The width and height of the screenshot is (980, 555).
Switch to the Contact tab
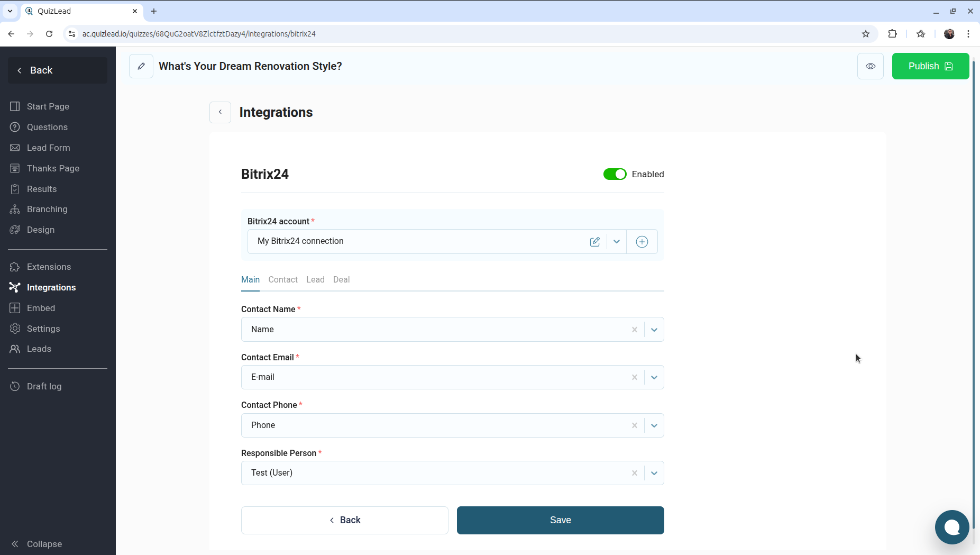pos(283,279)
